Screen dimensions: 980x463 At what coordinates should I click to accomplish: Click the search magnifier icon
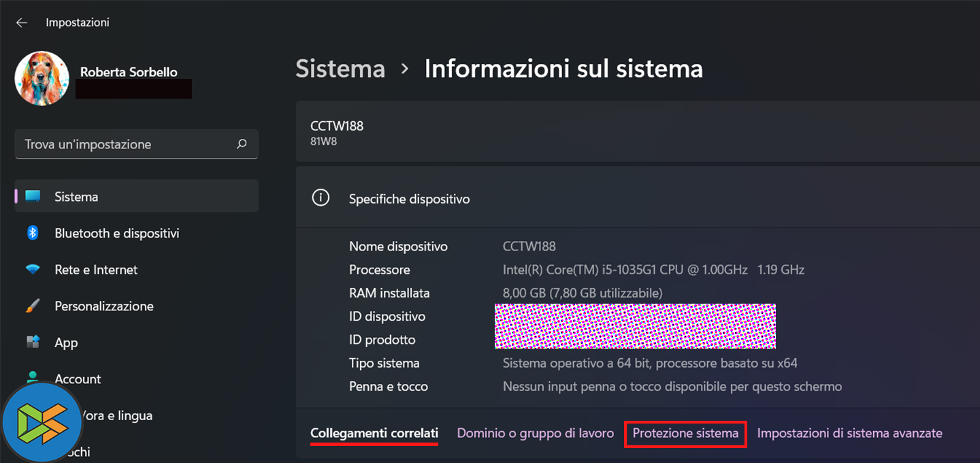[x=242, y=144]
